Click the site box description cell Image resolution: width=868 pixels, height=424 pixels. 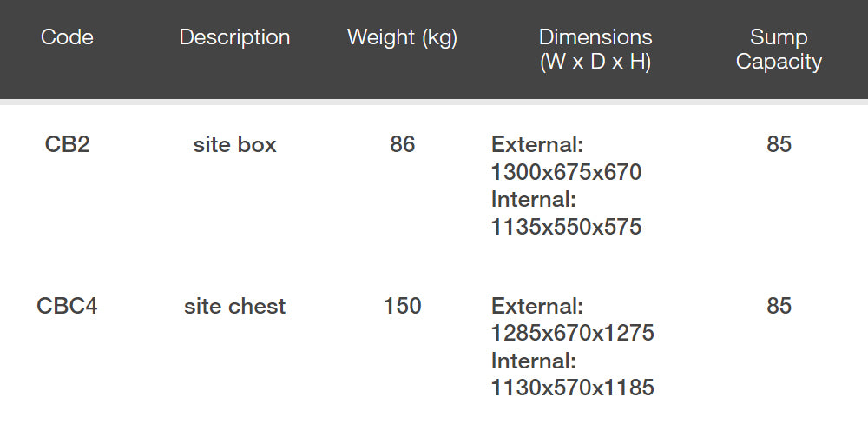234,144
